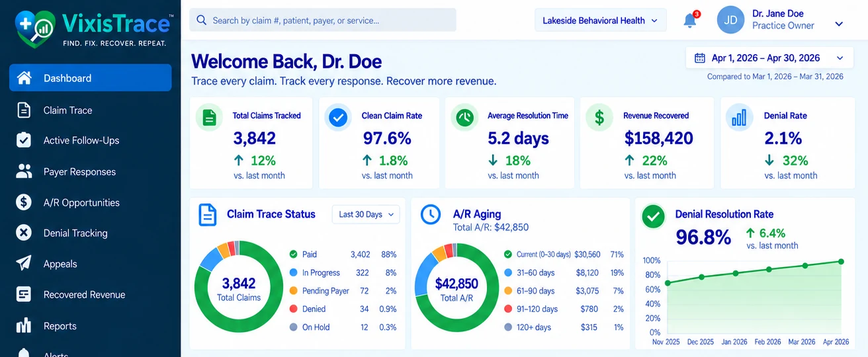The height and width of the screenshot is (357, 868).
Task: Expand the user account menu chevron
Action: (x=839, y=24)
